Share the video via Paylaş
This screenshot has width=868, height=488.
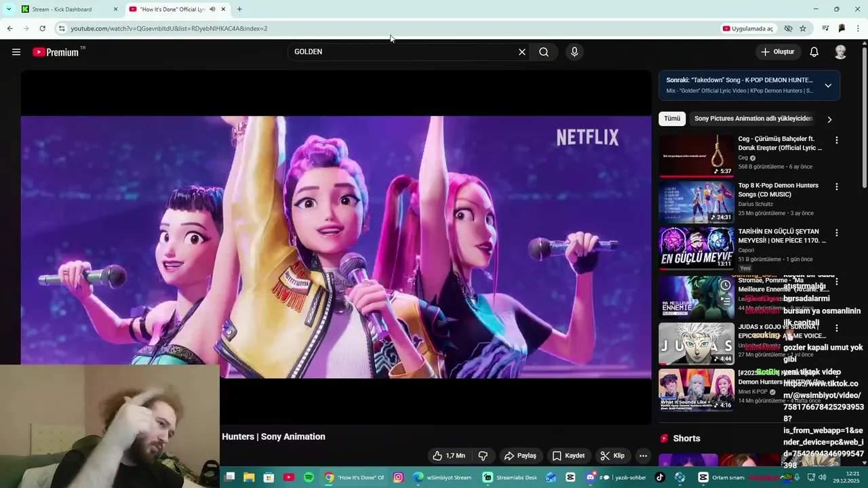(520, 455)
